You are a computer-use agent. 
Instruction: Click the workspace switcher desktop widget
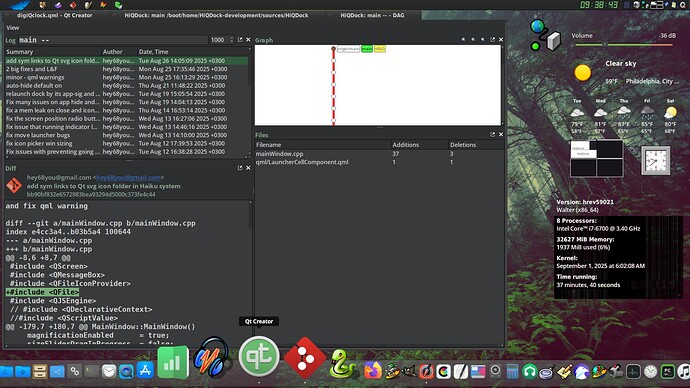pos(597,159)
